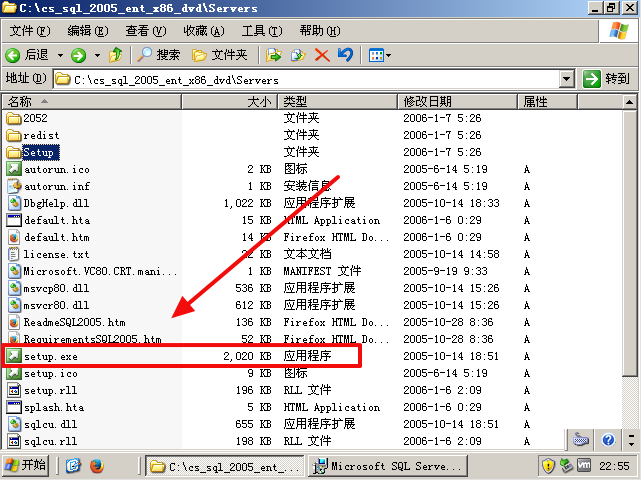Click the language bar keyboard icon

pyautogui.click(x=581, y=440)
